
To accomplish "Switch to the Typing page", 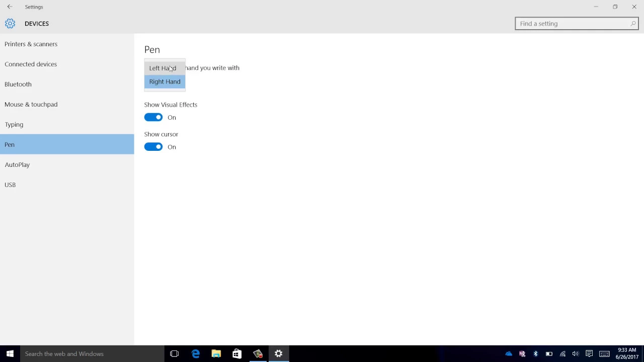I will tap(67, 124).
